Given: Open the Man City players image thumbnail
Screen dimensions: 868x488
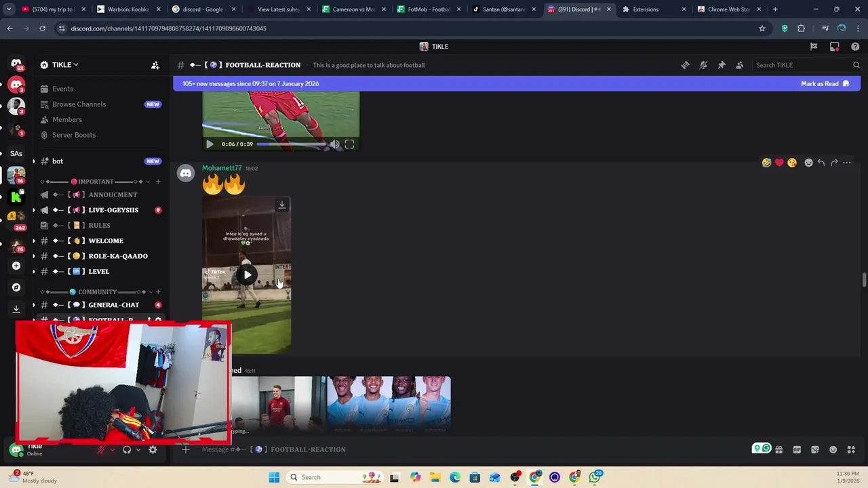Looking at the screenshot, I should (x=389, y=405).
